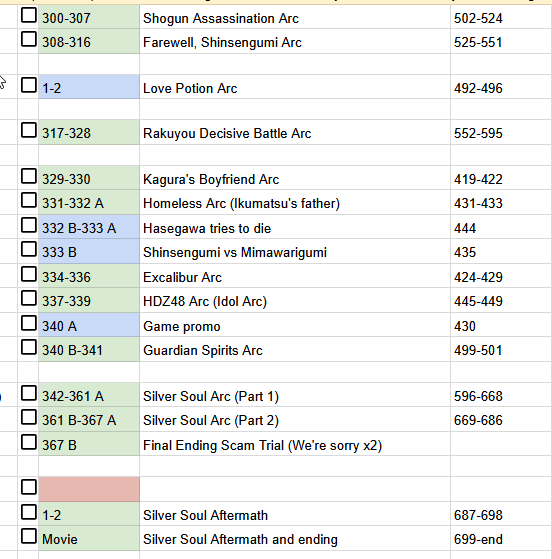Viewport: 552px width, 559px height.
Task: Select the Game promo title cell
Action: point(295,325)
